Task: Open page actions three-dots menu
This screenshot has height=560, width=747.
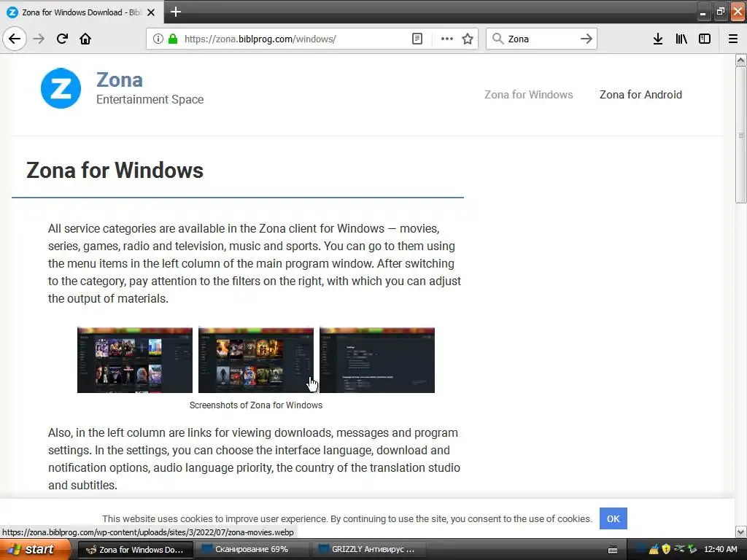Action: tap(446, 39)
